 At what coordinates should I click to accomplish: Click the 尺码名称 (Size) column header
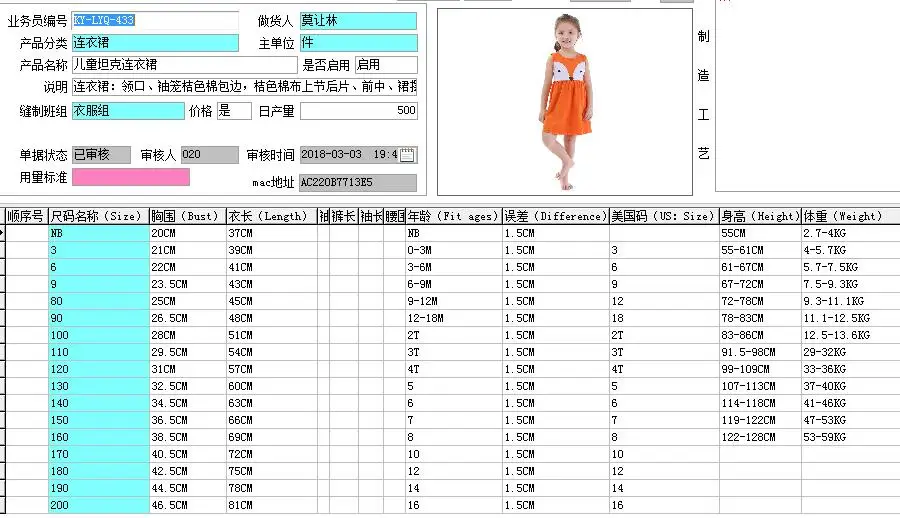coord(99,217)
